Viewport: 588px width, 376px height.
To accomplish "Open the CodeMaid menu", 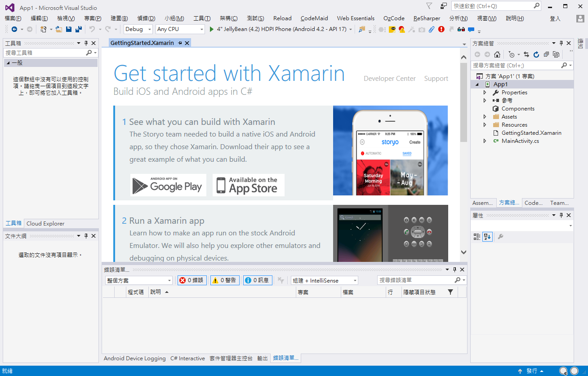I will click(x=314, y=18).
